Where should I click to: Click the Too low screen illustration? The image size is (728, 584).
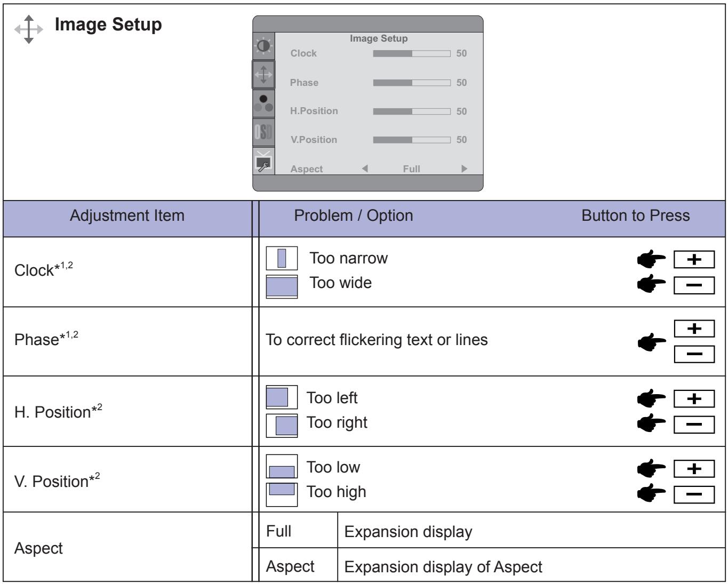click(x=282, y=468)
